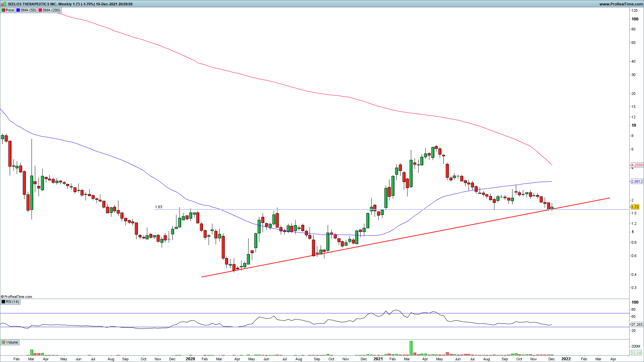Image resolution: width=644 pixels, height=362 pixels.
Task: Click the Volume indicator label
Action: [12, 342]
